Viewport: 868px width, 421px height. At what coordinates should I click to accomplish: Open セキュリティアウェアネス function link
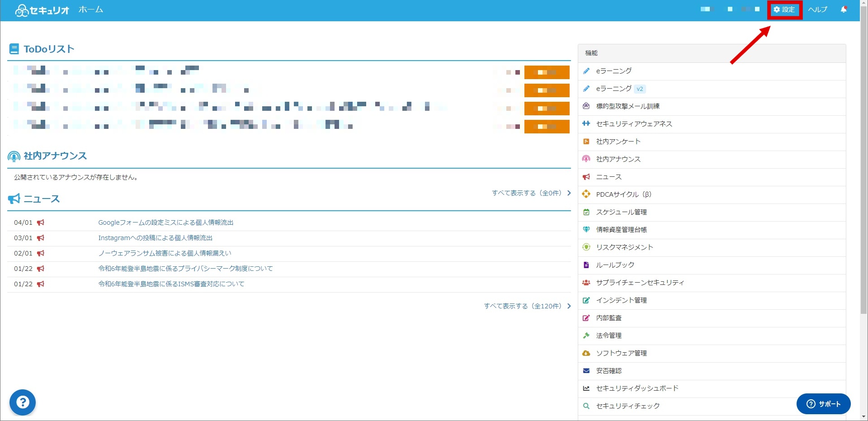pos(634,124)
